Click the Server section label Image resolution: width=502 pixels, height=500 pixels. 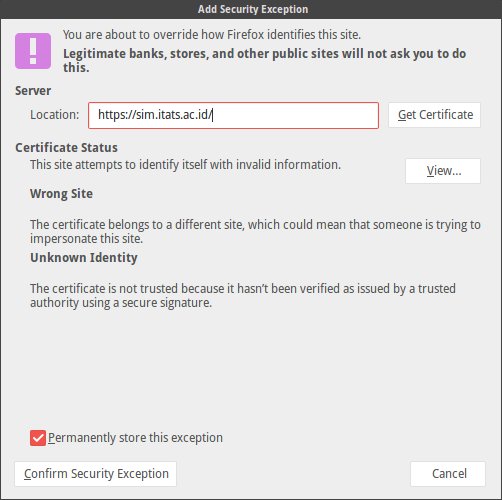[33, 91]
